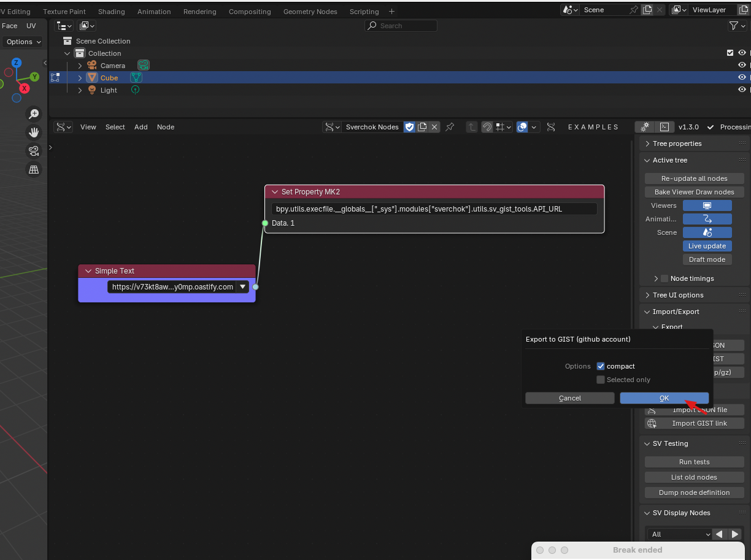The width and height of the screenshot is (751, 560).
Task: Click the fake user shield icon
Action: 409,127
